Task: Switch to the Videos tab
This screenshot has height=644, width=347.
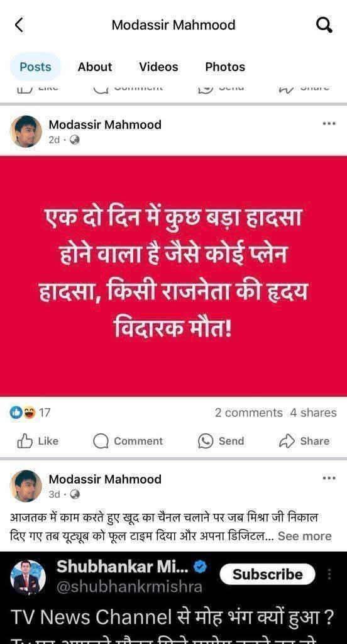Action: pos(158,67)
